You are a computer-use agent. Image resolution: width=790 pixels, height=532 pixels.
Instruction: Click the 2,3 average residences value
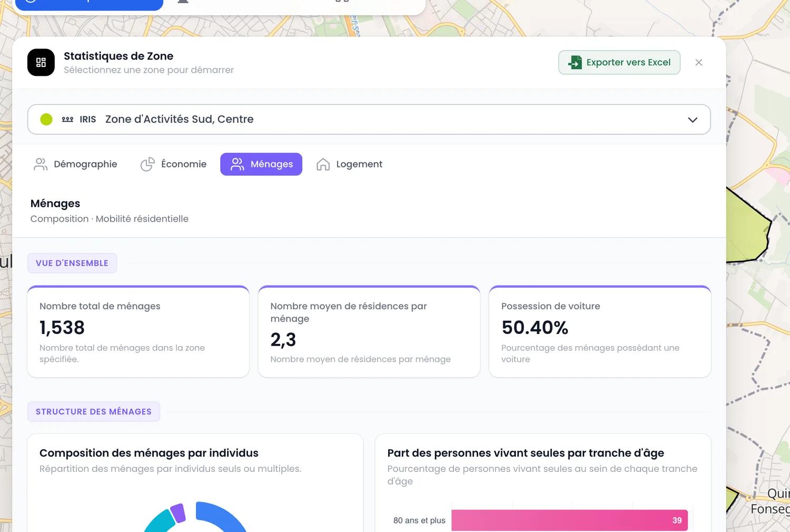pyautogui.click(x=283, y=340)
